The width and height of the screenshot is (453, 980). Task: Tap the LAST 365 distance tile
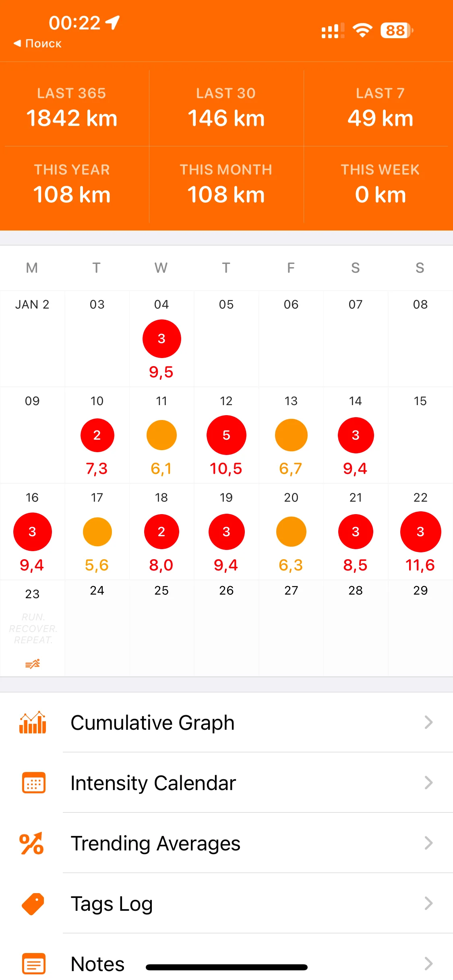coord(72,108)
